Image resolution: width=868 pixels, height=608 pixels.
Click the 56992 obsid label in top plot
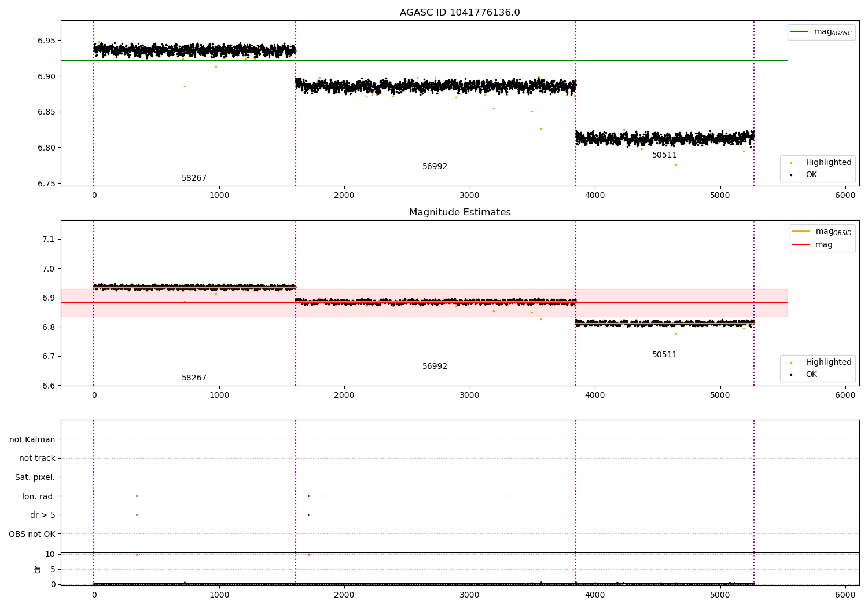click(435, 167)
